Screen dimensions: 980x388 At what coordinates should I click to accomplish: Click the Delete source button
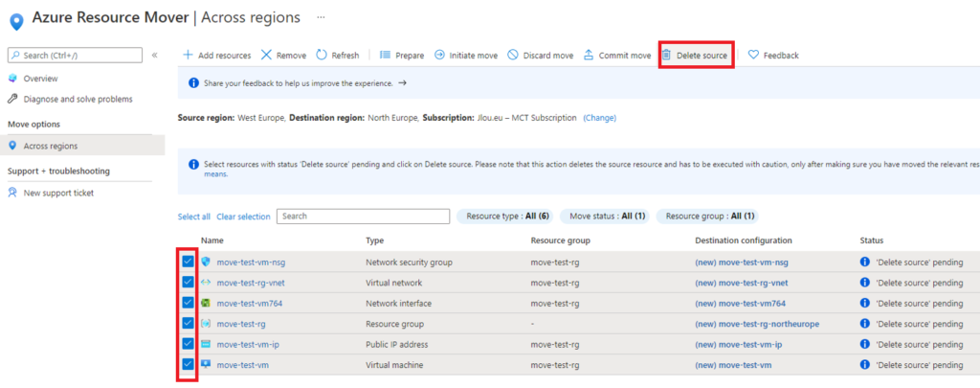click(x=696, y=55)
